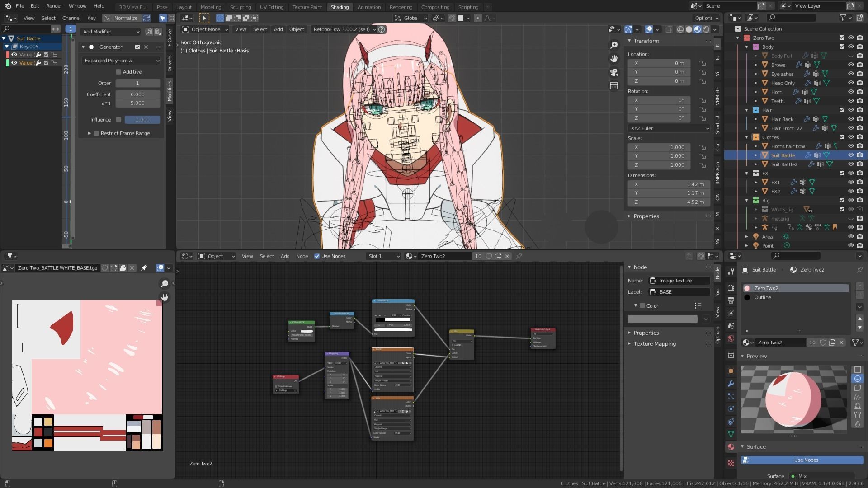This screenshot has width=868, height=488.
Task: Open the Expanded Polynomial mode dropdown
Action: click(122, 61)
